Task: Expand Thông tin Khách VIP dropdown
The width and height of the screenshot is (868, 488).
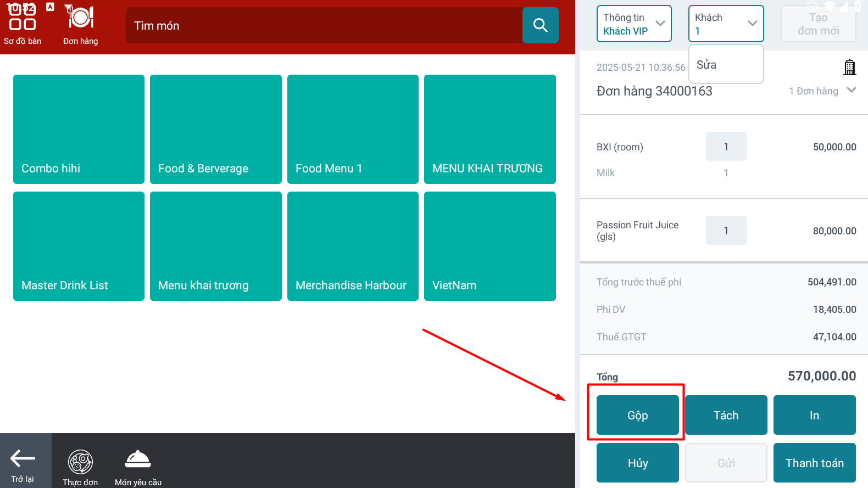Action: click(x=634, y=24)
